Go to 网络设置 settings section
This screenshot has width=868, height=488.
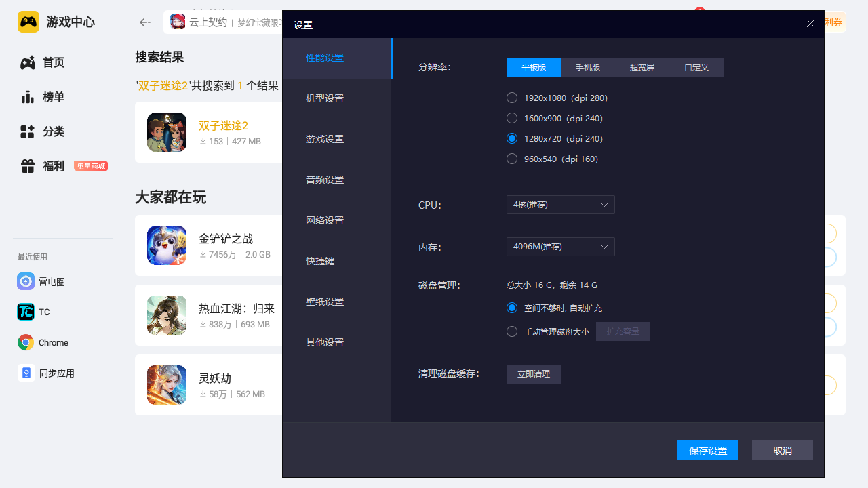325,220
